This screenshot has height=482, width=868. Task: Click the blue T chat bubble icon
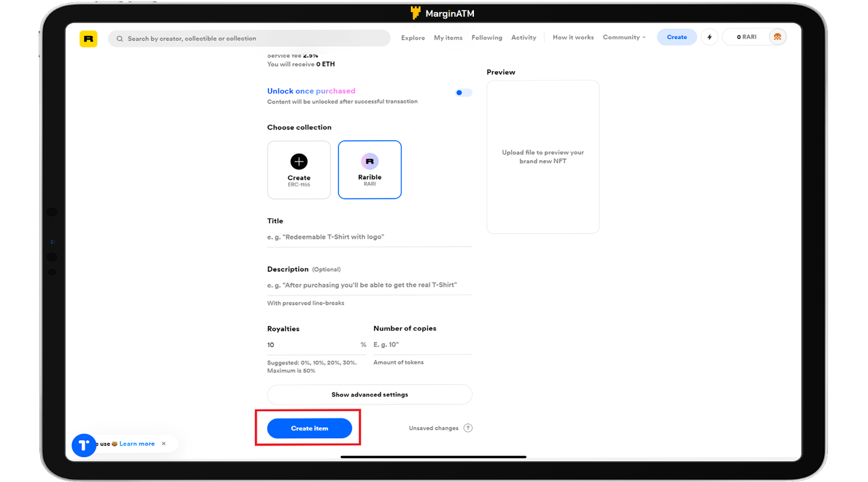pos(84,445)
